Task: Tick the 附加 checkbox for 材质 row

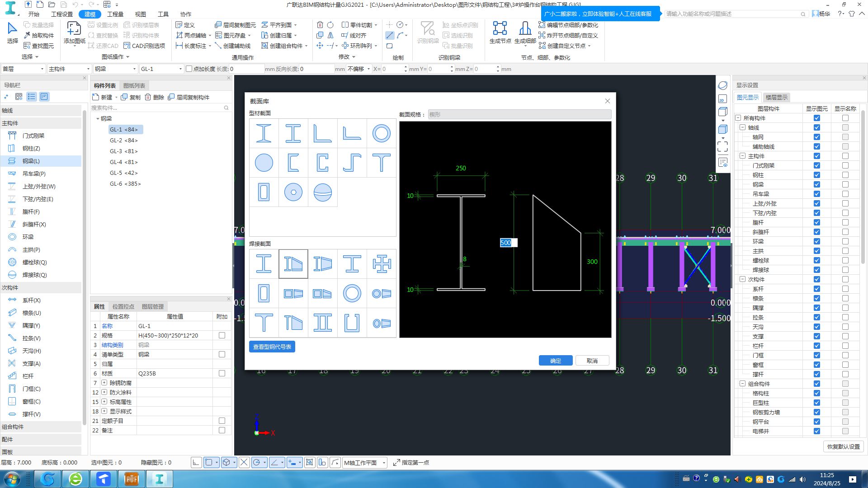Action: pyautogui.click(x=222, y=373)
